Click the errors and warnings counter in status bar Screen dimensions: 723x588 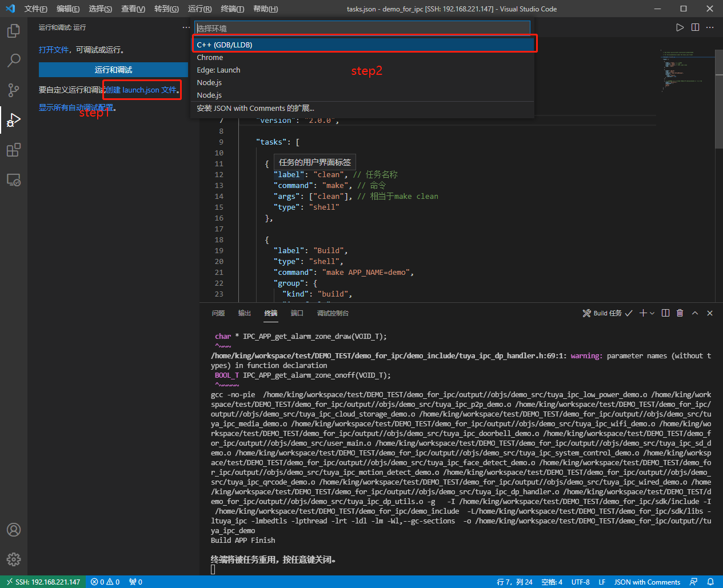pos(105,582)
